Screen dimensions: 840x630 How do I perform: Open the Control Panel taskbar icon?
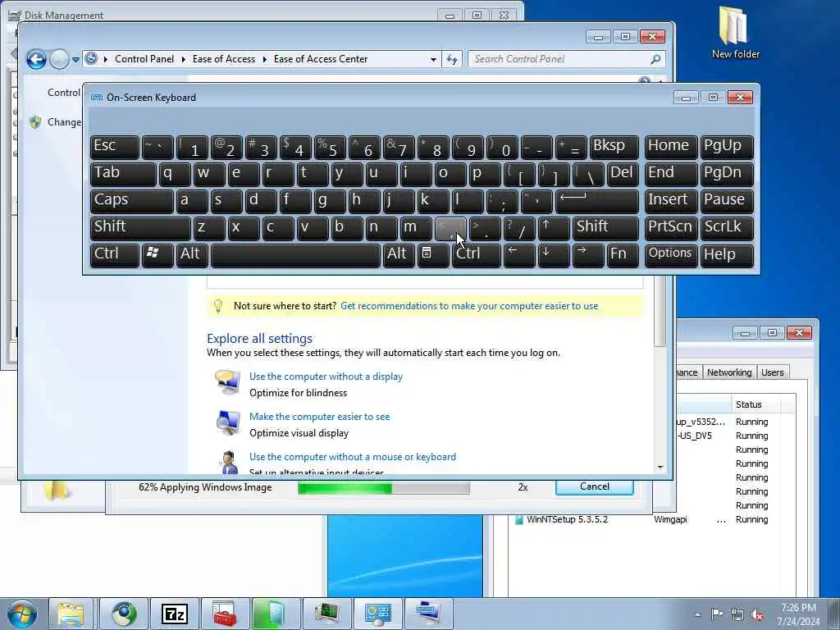tap(377, 614)
